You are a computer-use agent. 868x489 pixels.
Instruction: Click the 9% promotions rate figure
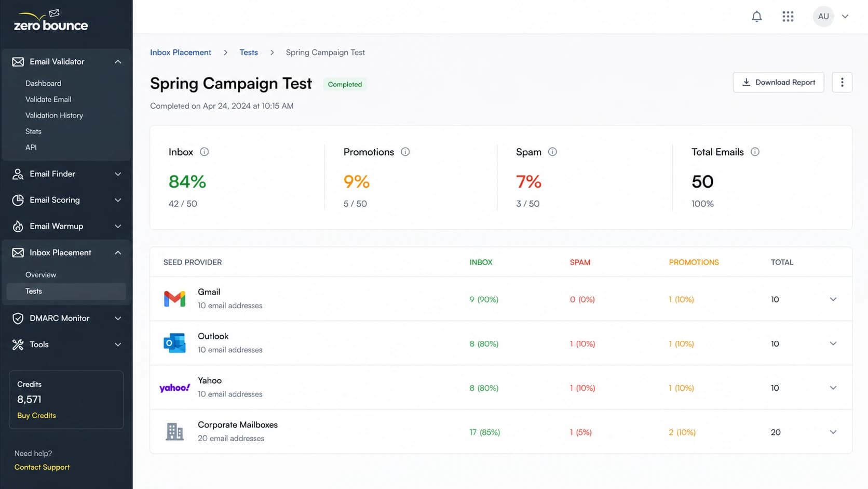(357, 181)
